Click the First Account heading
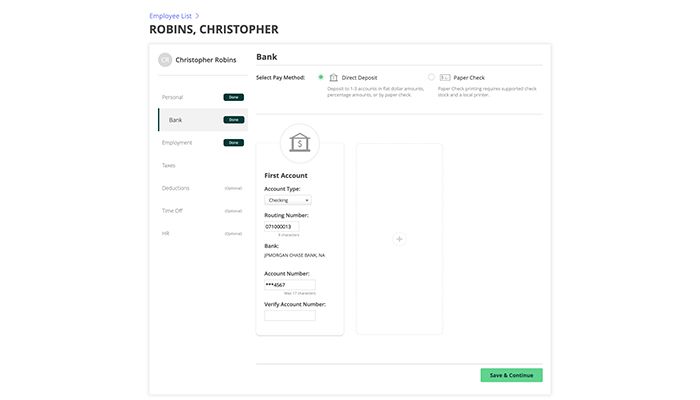This screenshot has height=400, width=700. point(286,175)
